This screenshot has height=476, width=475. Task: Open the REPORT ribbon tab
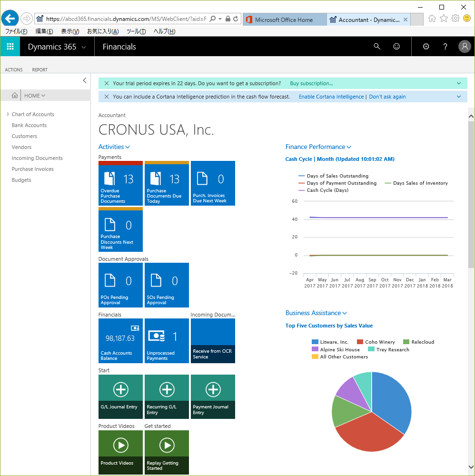click(40, 69)
